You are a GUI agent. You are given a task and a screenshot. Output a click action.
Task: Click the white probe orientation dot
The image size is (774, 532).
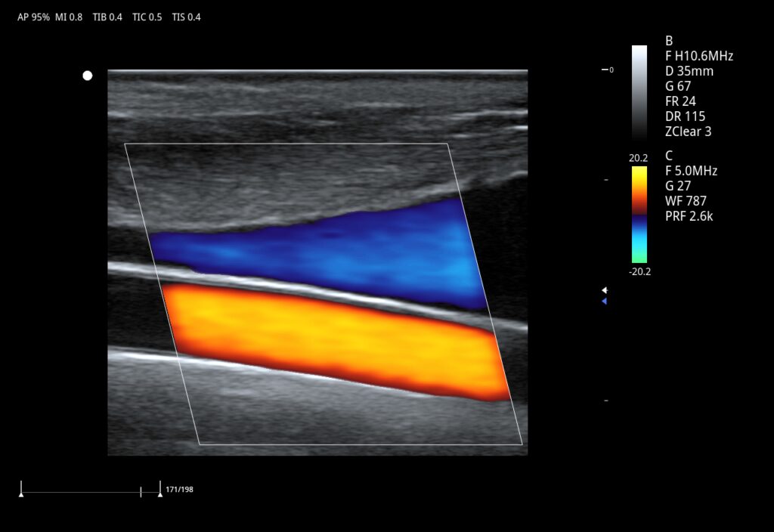click(x=88, y=76)
